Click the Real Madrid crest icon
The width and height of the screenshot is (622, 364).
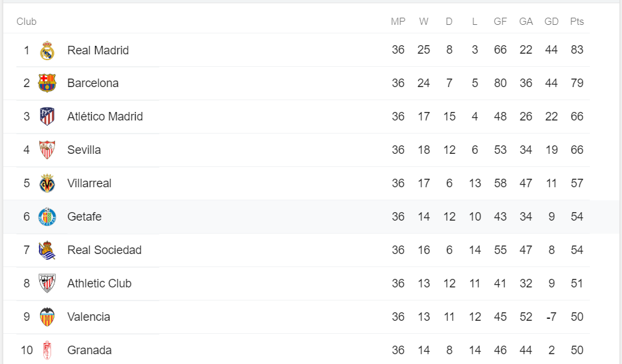coord(47,50)
